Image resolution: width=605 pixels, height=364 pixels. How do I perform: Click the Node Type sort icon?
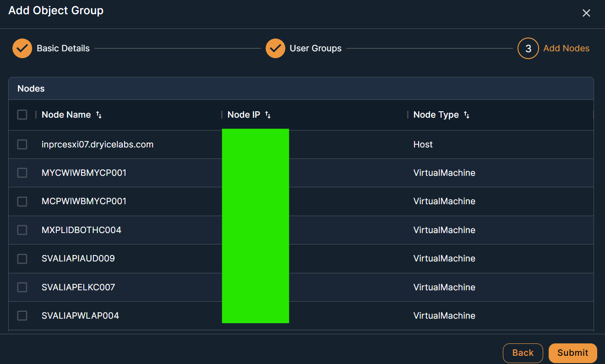pos(467,115)
